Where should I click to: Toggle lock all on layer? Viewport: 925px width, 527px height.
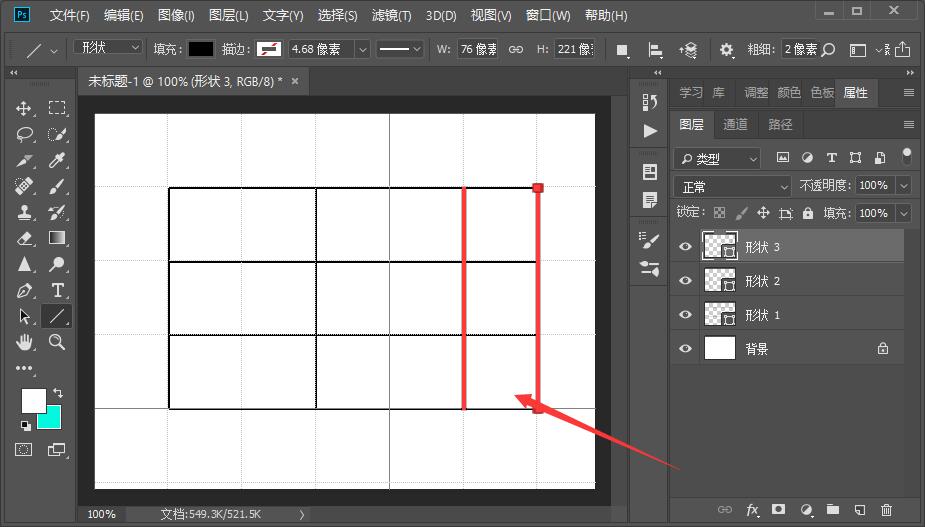[808, 213]
